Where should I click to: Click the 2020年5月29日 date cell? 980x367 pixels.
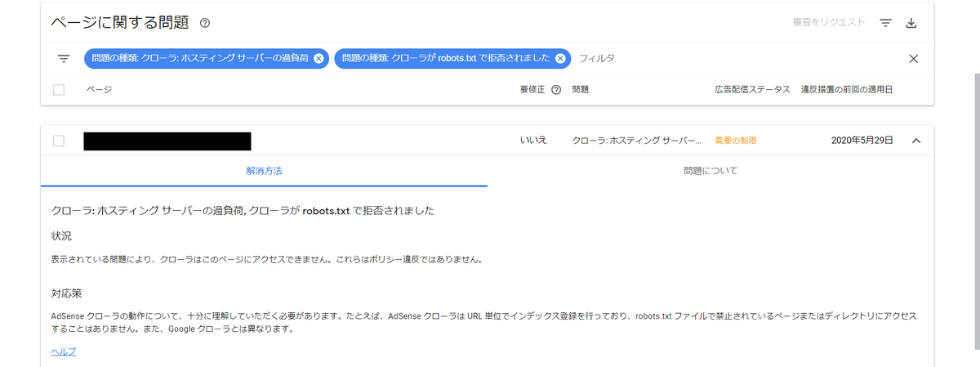point(862,141)
